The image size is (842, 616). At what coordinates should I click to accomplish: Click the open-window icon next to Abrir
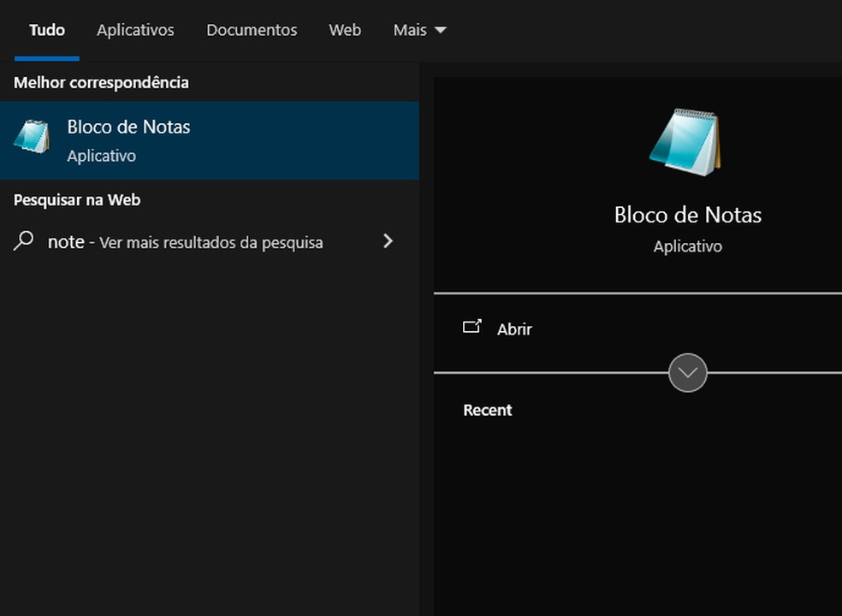click(472, 327)
